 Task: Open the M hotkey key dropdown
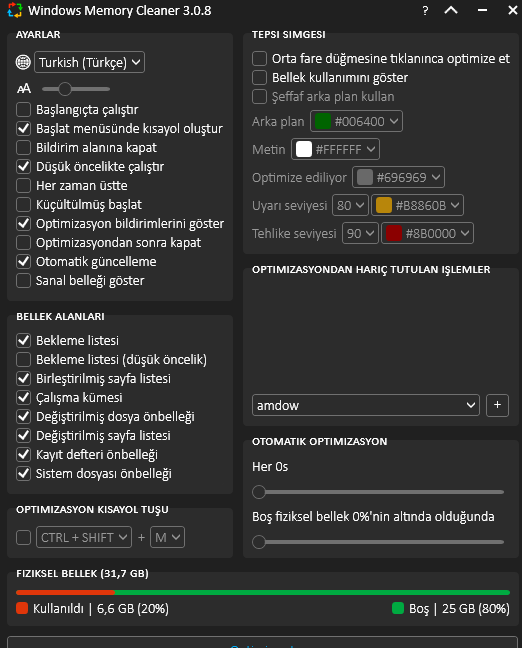[x=167, y=537]
